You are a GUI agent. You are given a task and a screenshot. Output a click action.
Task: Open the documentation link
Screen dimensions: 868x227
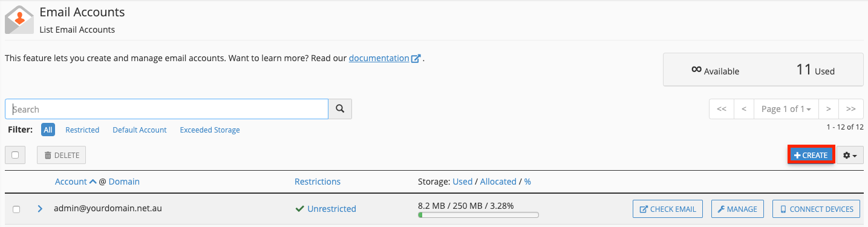pos(379,59)
